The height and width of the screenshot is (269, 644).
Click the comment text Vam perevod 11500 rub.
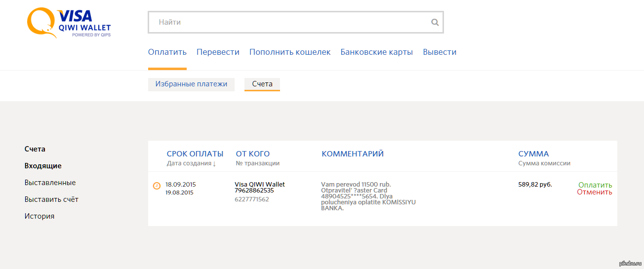(356, 184)
